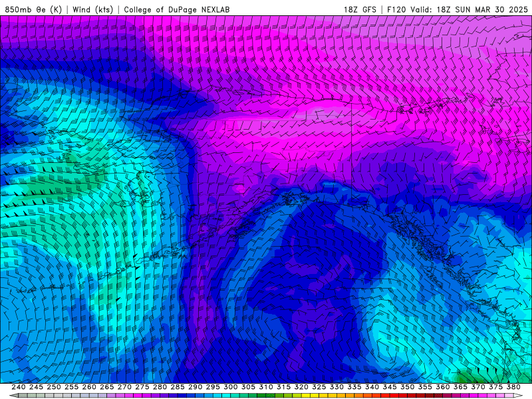This screenshot has height=399, width=532.
Task: Click the right arrow end of color bar
Action: point(518,396)
